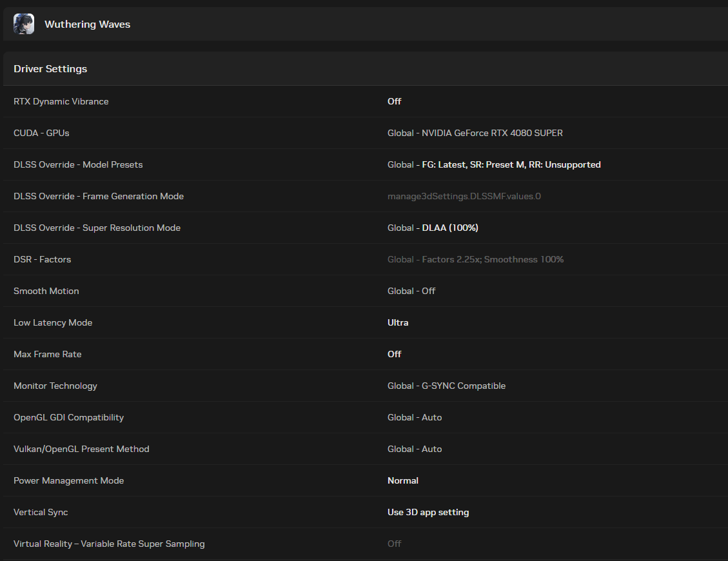The width and height of the screenshot is (728, 561).
Task: Click the Vulkan/OpenGL Present Method label
Action: pos(81,449)
